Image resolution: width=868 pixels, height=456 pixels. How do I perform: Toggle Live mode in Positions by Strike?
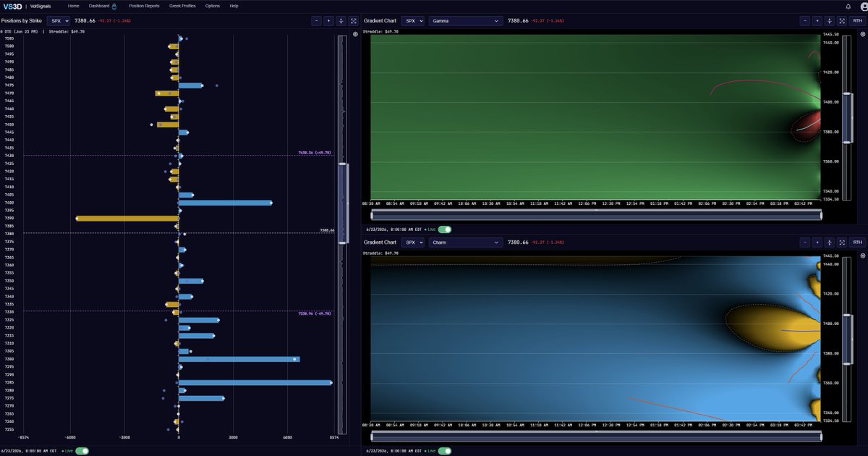pos(82,451)
